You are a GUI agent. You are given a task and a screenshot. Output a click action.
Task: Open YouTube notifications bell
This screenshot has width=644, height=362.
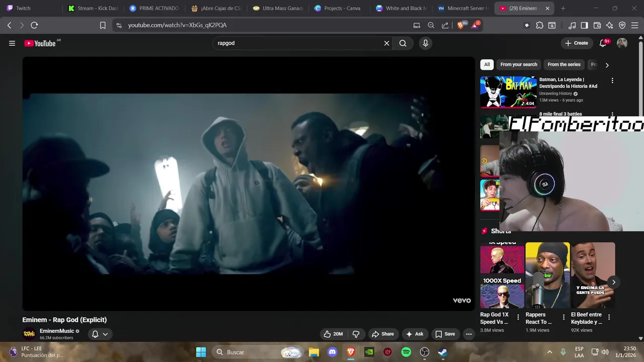603,43
